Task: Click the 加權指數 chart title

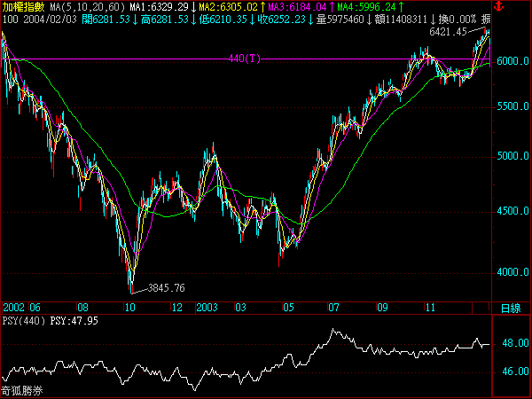Action: coord(23,7)
